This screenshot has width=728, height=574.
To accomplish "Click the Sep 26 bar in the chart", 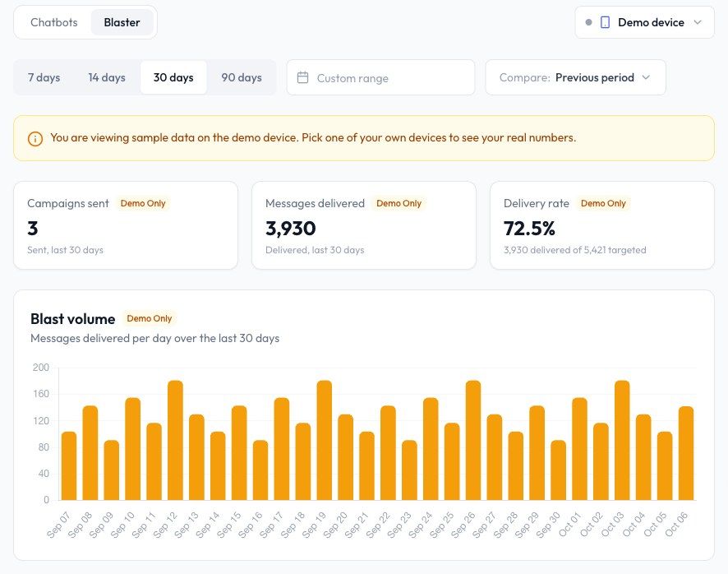I will point(473,441).
